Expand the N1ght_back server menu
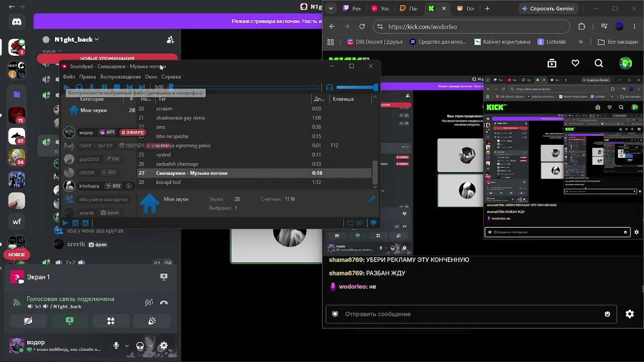644x362 pixels. [x=76, y=39]
